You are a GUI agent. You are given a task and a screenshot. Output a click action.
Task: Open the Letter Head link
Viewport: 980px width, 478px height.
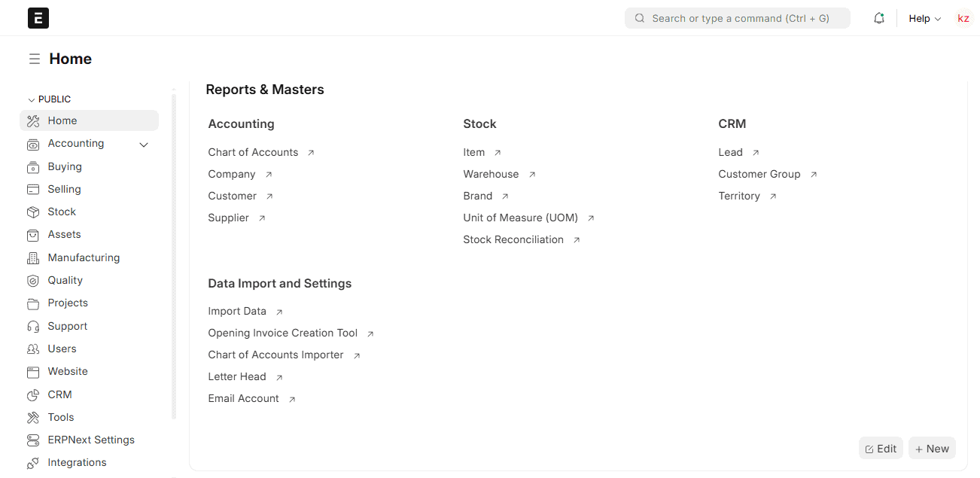(x=237, y=376)
